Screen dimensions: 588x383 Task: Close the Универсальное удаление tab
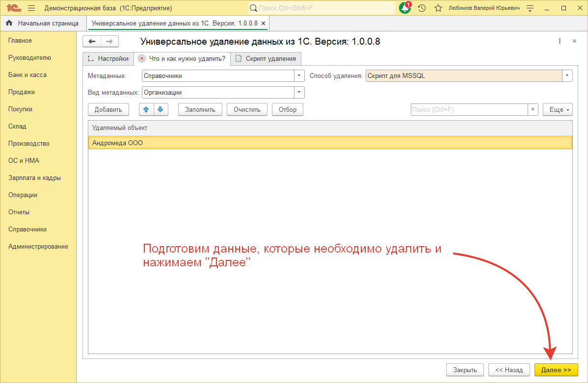click(x=263, y=23)
